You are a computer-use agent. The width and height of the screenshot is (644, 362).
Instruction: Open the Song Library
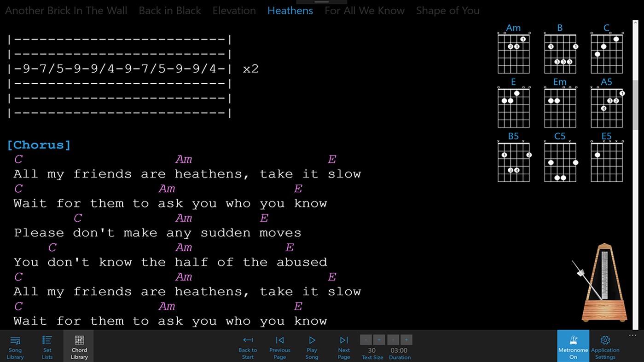15,346
